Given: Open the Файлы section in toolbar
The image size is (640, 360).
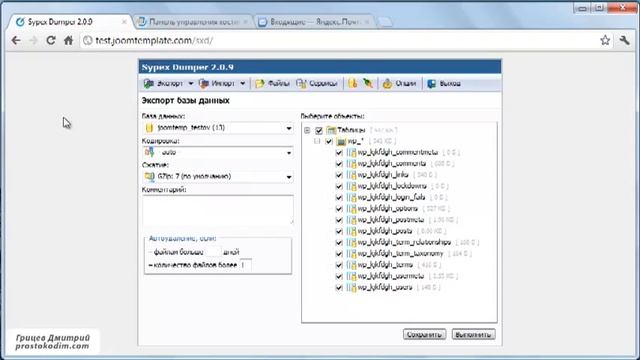Looking at the screenshot, I should click(x=273, y=84).
